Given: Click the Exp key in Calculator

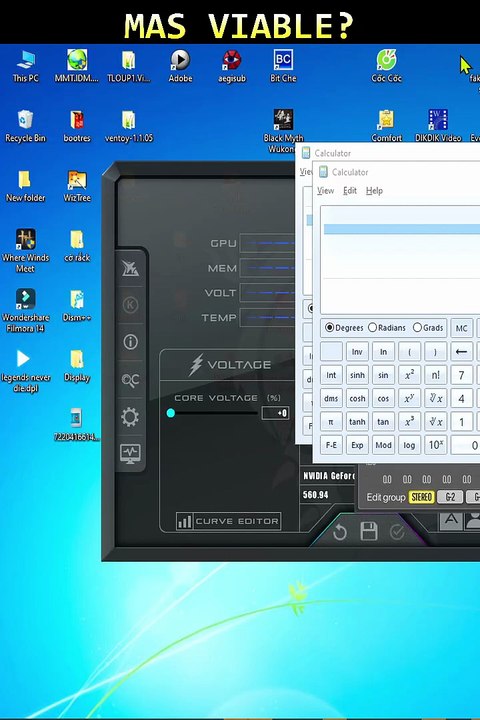Looking at the screenshot, I should [357, 445].
